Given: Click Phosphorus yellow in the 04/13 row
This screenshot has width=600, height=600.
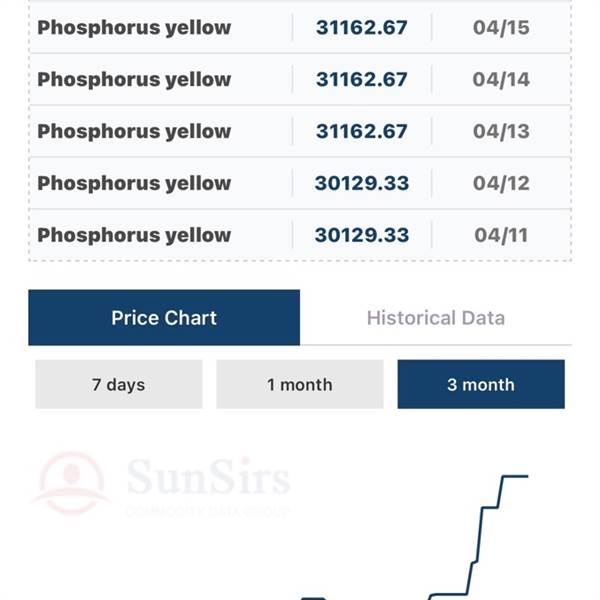Looking at the screenshot, I should [x=134, y=132].
